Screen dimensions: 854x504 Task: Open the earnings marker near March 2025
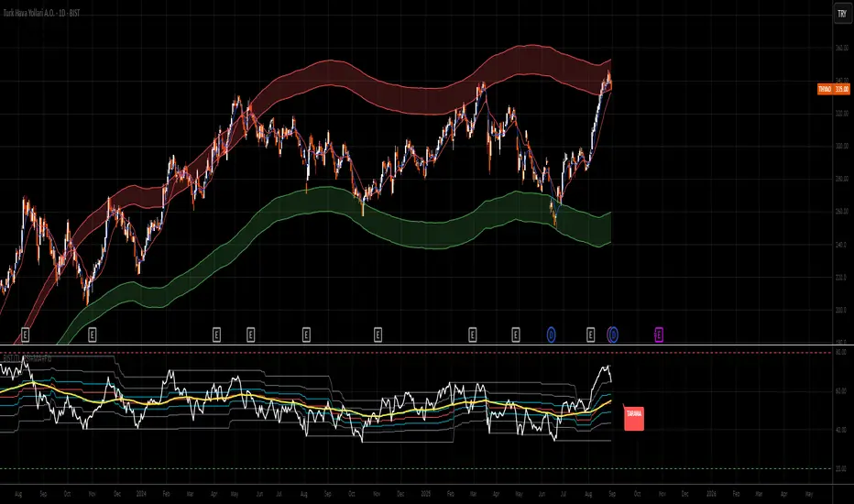(472, 334)
